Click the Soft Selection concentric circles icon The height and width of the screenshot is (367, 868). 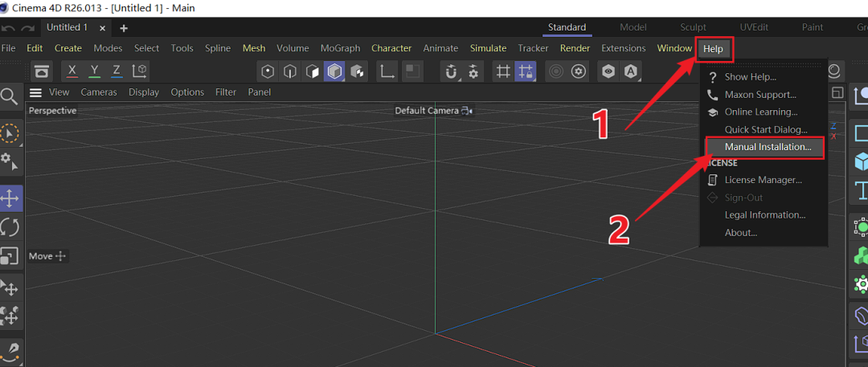click(x=556, y=71)
